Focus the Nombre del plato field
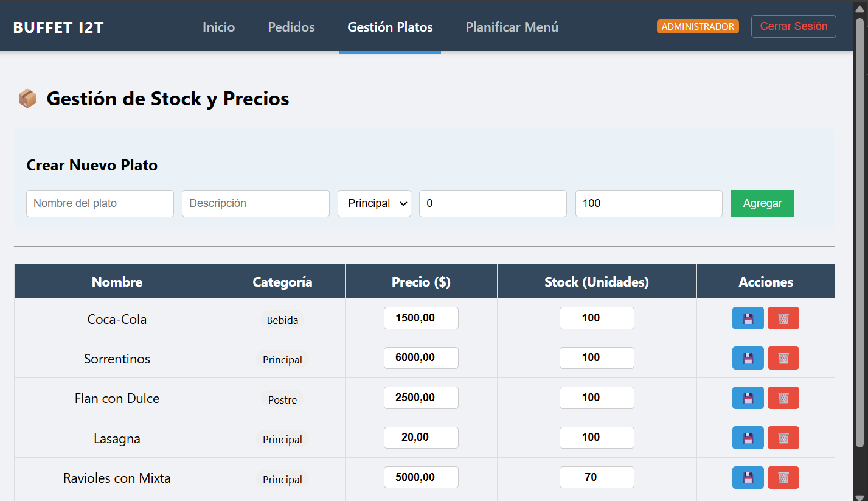The height and width of the screenshot is (501, 868). click(x=100, y=203)
